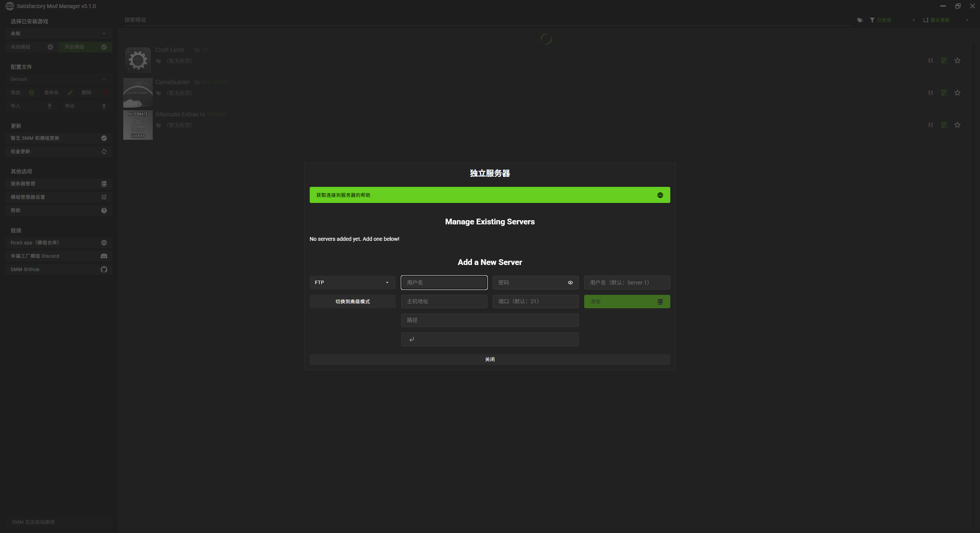Viewport: 980px width, 533px height.
Task: Click CurveBuilder installed edit icon
Action: (x=944, y=93)
